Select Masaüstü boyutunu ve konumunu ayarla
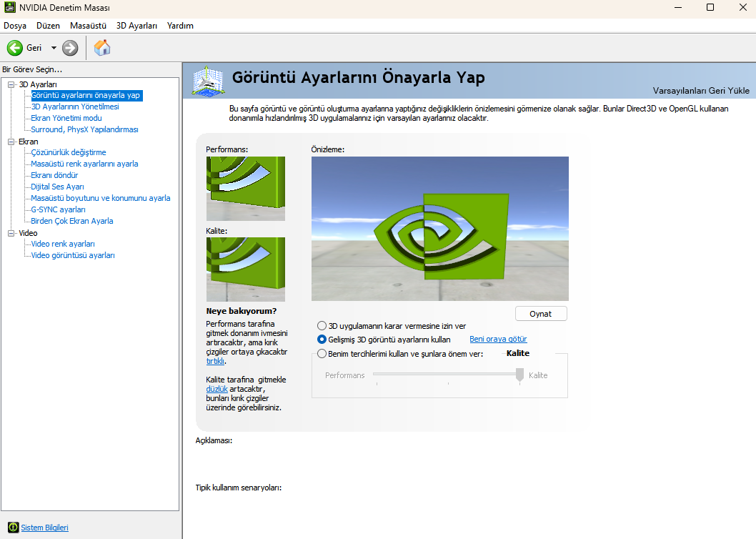This screenshot has height=539, width=756. 100,198
